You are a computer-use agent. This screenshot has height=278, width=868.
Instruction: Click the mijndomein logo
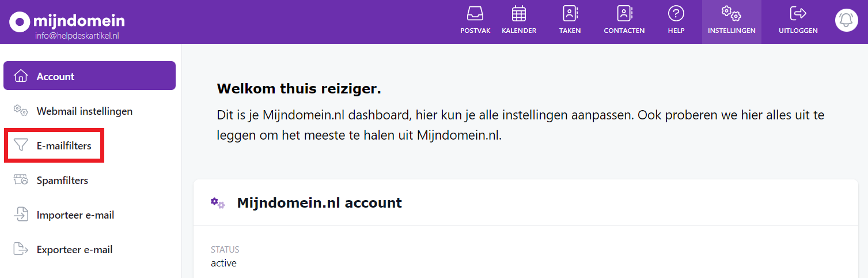(x=67, y=21)
